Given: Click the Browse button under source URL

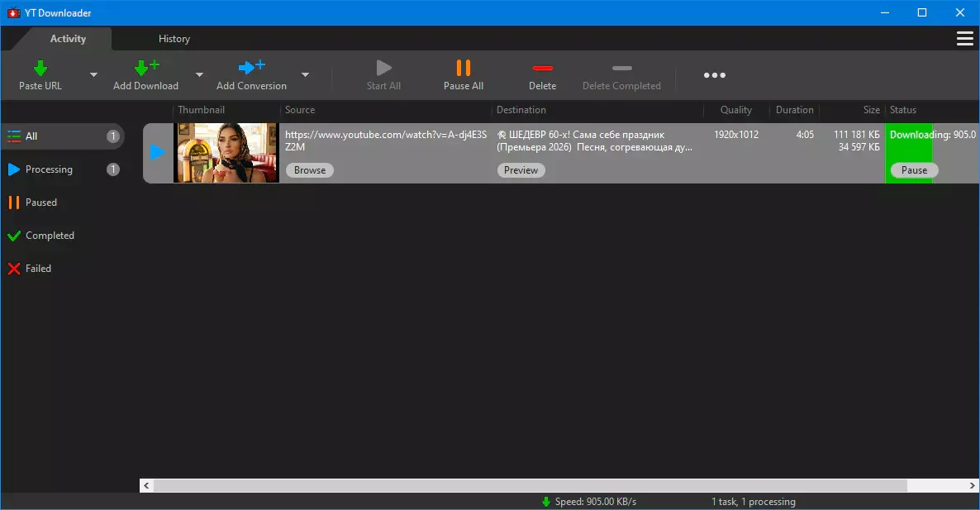Looking at the screenshot, I should [310, 170].
